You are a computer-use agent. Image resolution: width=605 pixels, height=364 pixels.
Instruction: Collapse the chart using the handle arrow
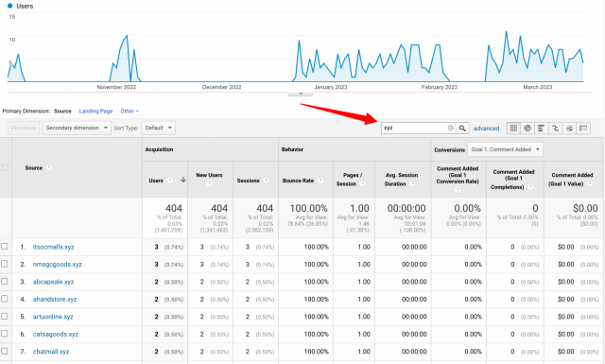301,94
